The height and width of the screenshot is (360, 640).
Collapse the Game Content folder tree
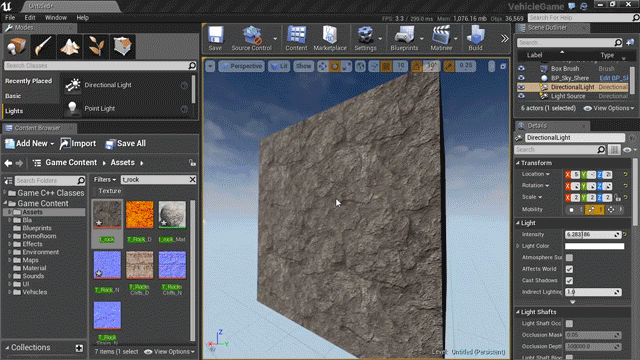(x=5, y=203)
